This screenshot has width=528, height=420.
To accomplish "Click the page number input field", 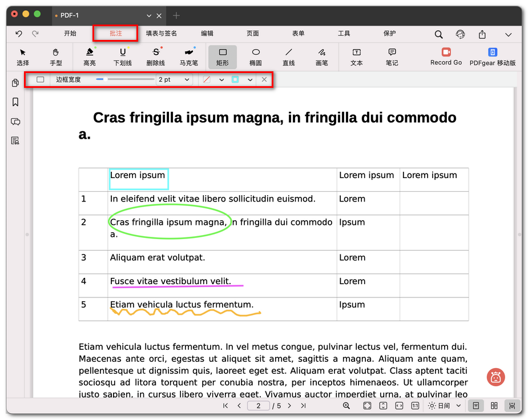I will 259,406.
